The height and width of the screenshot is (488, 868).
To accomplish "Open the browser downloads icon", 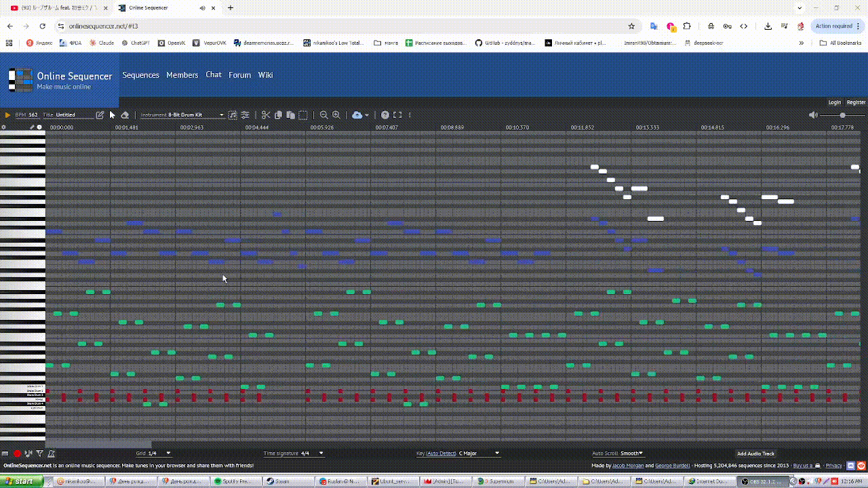I will 768,26.
